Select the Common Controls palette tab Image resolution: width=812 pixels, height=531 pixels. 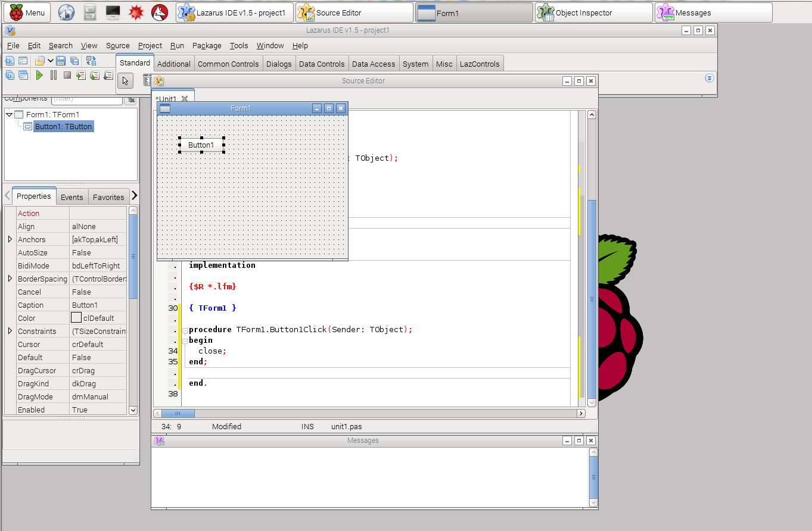[228, 64]
